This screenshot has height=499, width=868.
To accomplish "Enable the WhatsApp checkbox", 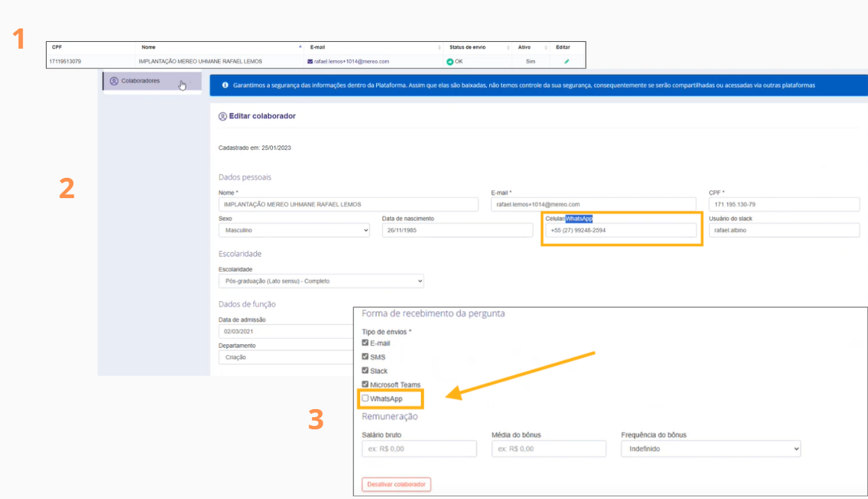I will tap(365, 398).
